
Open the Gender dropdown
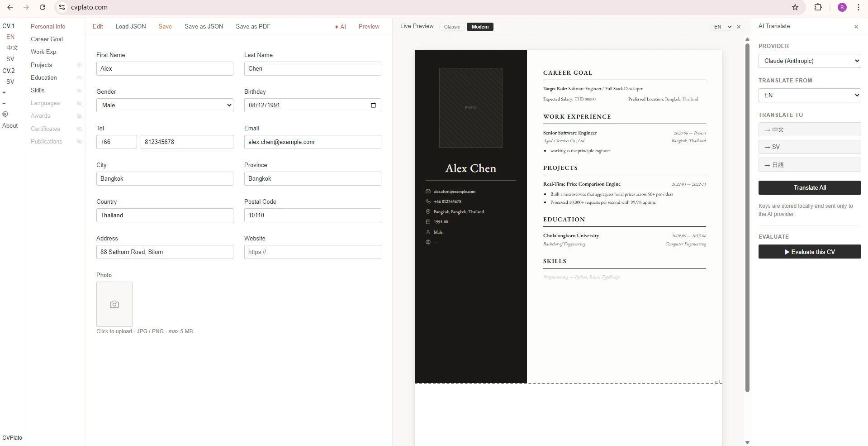pyautogui.click(x=165, y=105)
